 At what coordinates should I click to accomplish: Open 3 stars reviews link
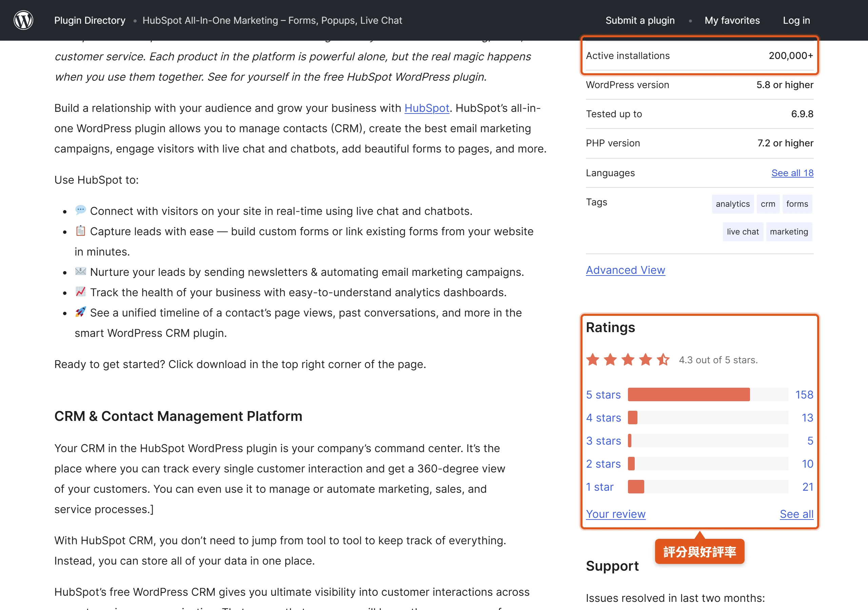click(604, 441)
